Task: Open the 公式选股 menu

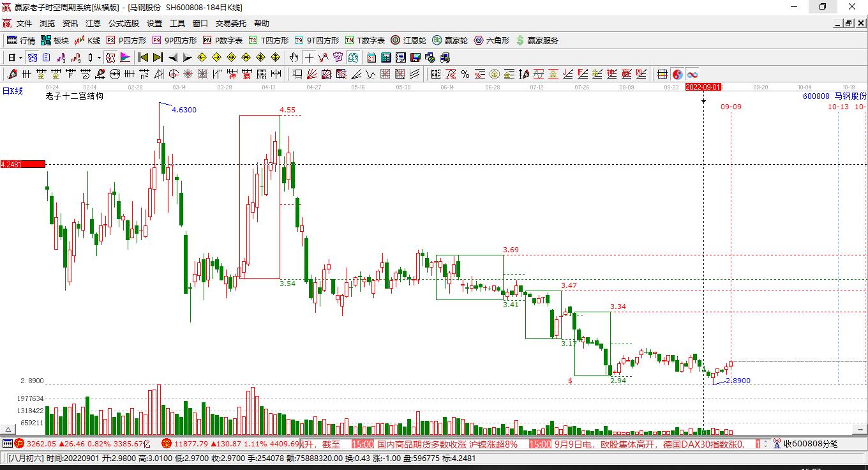Action: tap(124, 23)
